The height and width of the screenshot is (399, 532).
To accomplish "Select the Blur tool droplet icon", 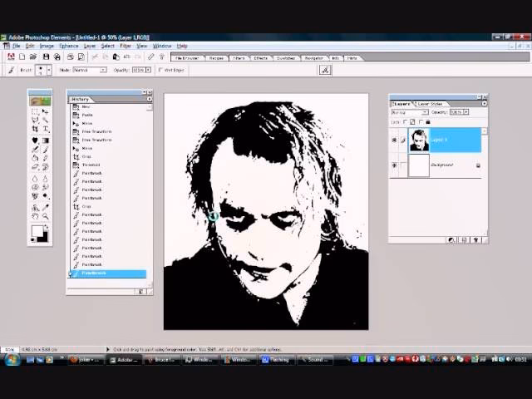I will tap(35, 179).
